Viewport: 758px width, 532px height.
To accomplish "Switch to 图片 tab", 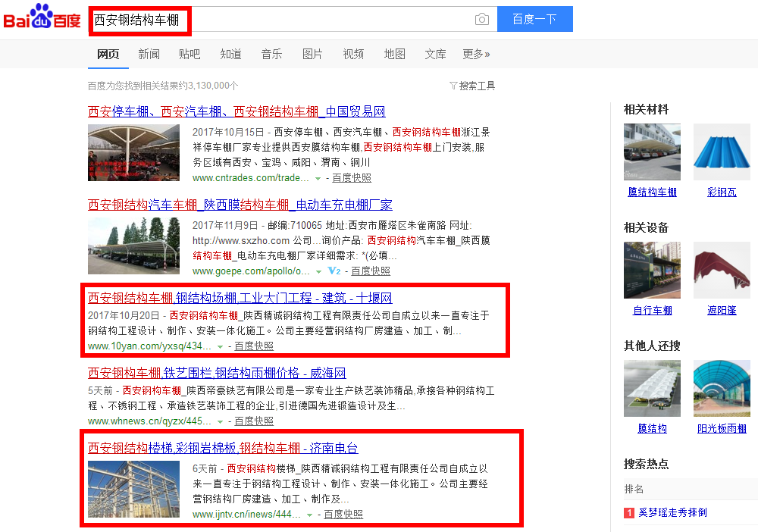I will click(x=312, y=54).
